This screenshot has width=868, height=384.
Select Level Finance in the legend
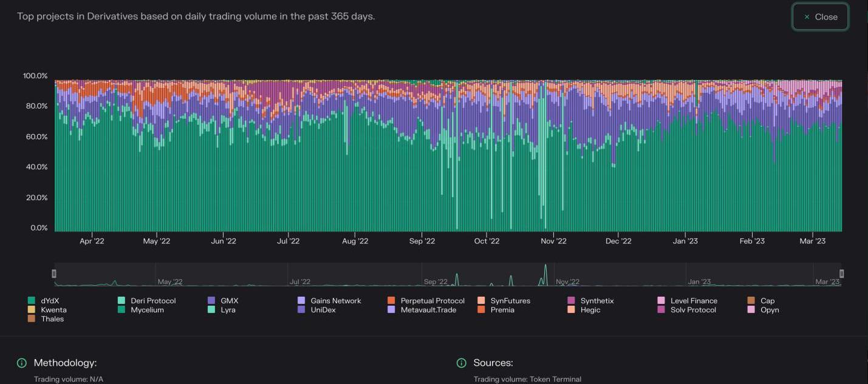click(694, 301)
